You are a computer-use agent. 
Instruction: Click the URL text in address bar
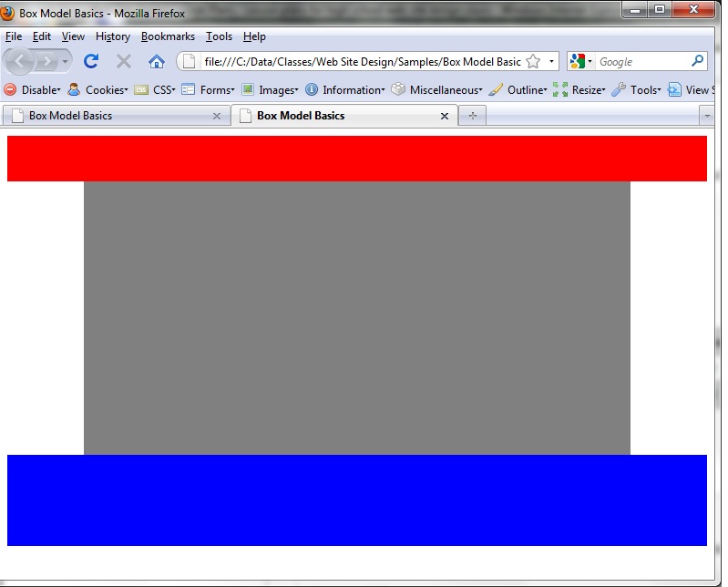[x=363, y=62]
